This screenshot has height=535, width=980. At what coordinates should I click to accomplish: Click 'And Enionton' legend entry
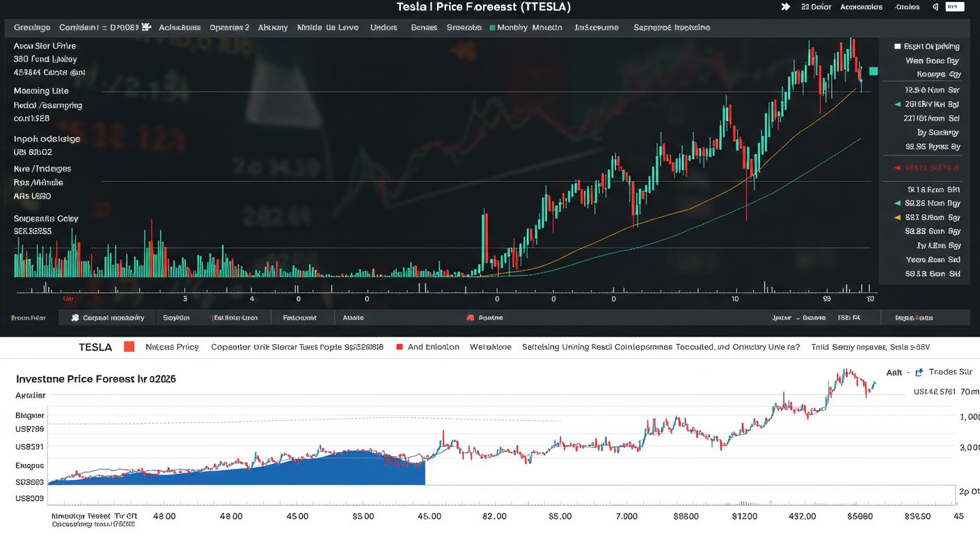(433, 346)
